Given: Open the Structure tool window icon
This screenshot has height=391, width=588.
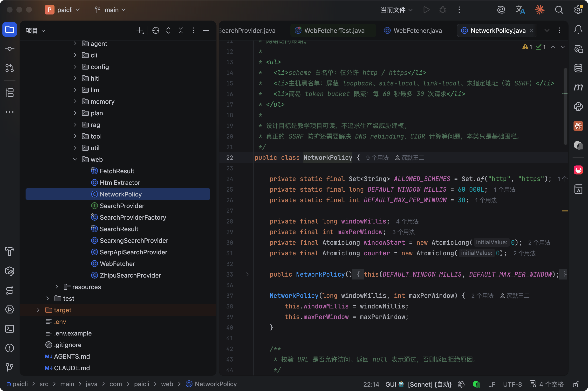Looking at the screenshot, I should (x=9, y=93).
